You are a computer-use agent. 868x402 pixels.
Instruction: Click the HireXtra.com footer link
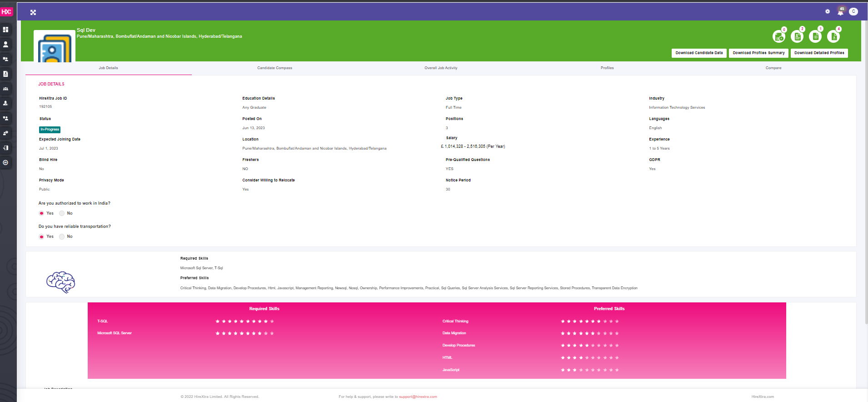tap(763, 397)
